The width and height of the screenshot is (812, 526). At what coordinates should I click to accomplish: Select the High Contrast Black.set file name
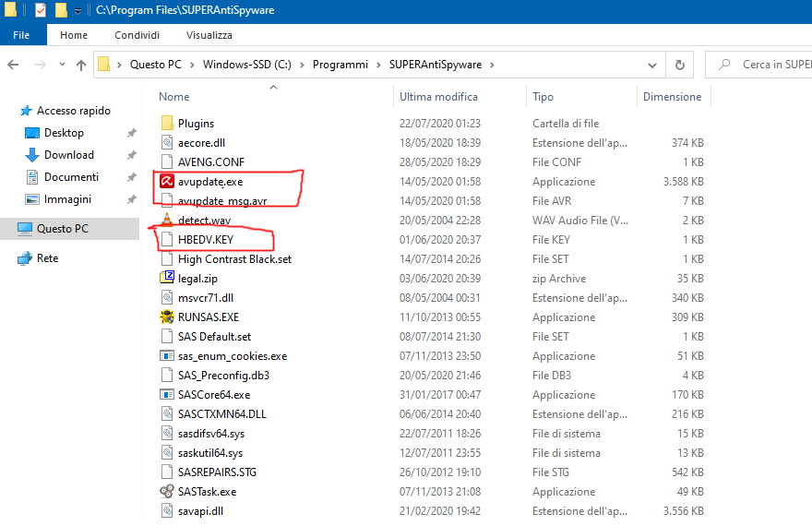[x=234, y=259]
